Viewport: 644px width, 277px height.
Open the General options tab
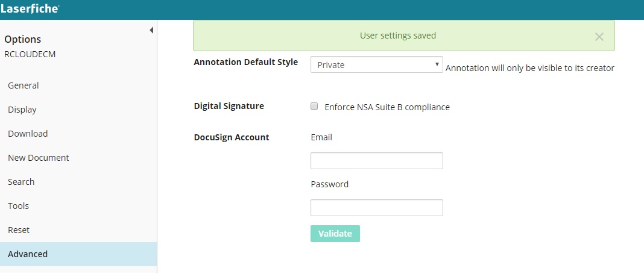pos(24,86)
